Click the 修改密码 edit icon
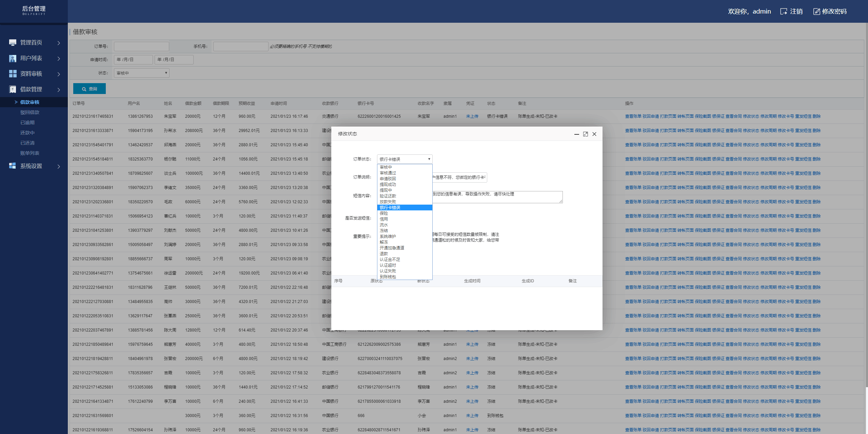Image resolution: width=868 pixels, height=434 pixels. pos(816,12)
